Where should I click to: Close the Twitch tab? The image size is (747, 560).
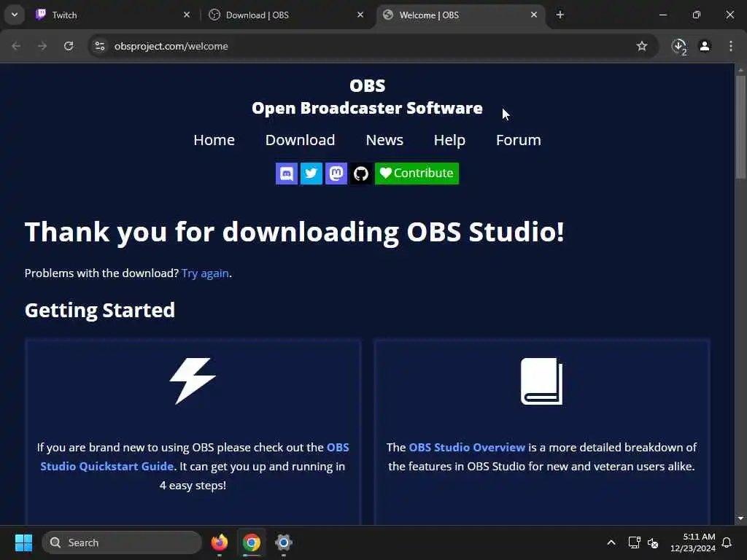[x=187, y=15]
